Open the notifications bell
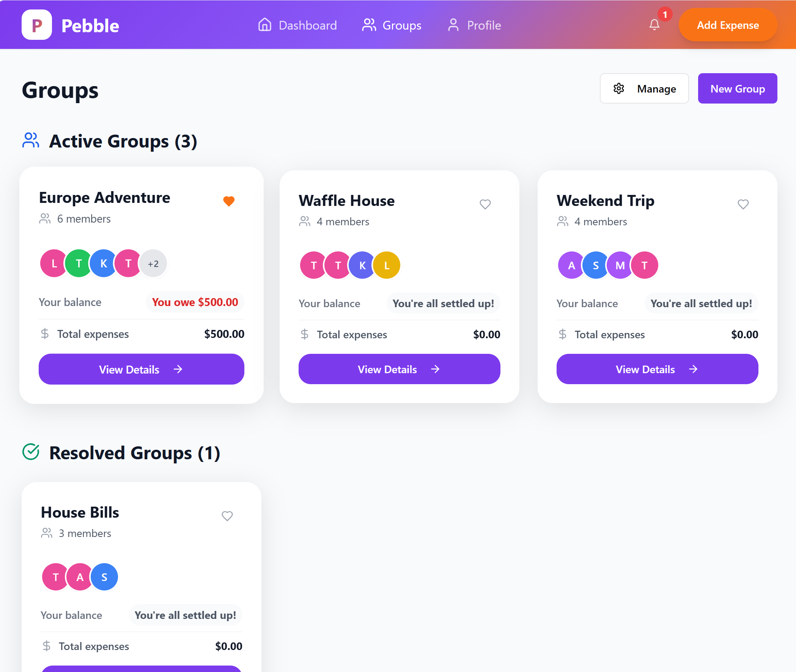The height and width of the screenshot is (672, 796). click(654, 25)
